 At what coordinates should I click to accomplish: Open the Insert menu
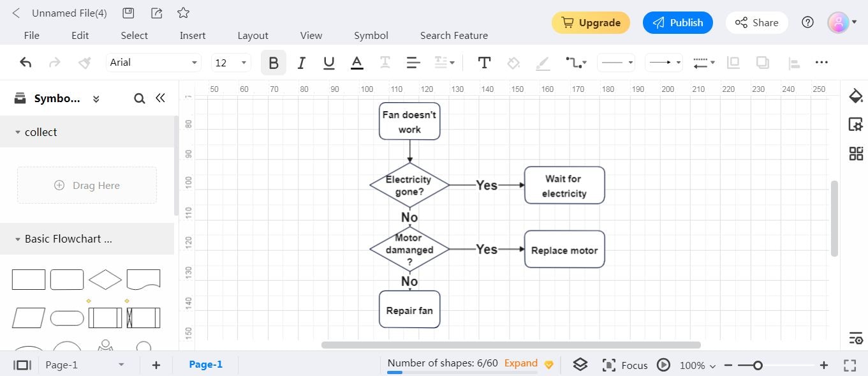click(193, 36)
